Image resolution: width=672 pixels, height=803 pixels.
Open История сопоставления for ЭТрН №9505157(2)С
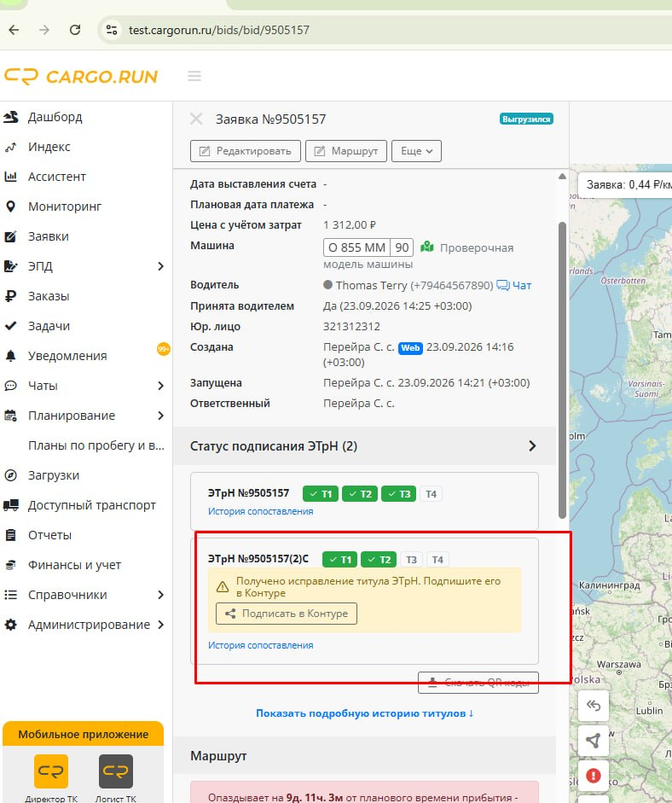[260, 645]
